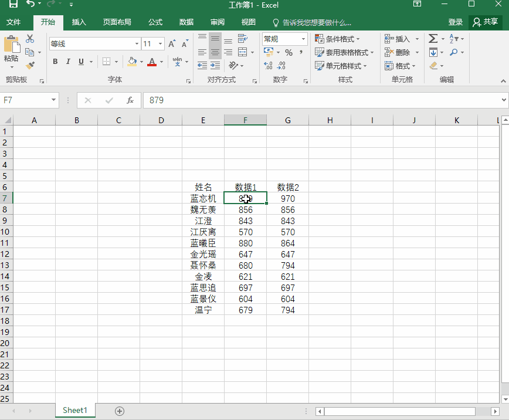
Task: Select the Format Painter brush
Action: click(30, 65)
